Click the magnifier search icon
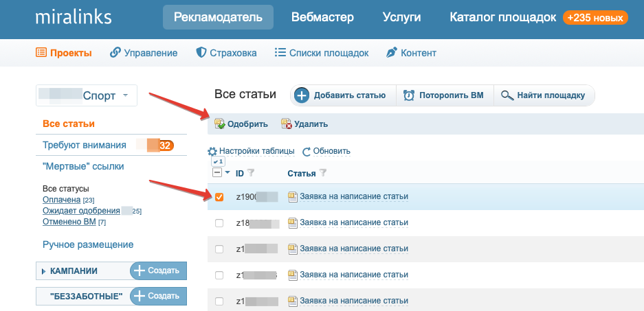Viewport: 644px width, 311px height. coord(507,96)
